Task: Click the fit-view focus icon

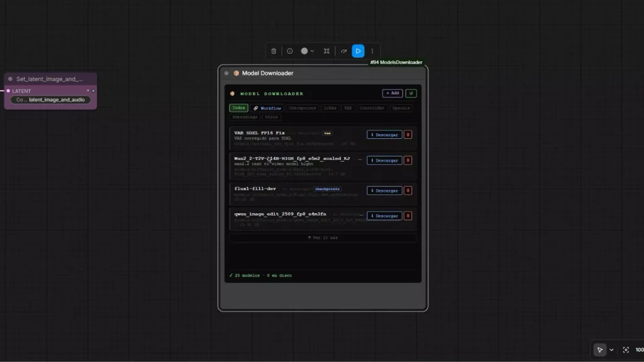Action: 626,350
